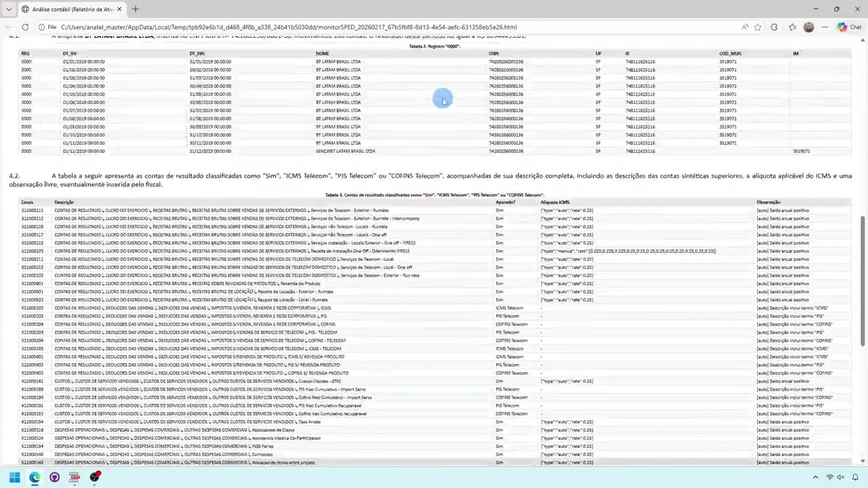
Task: Select account number 412000141
Action: pos(32,381)
